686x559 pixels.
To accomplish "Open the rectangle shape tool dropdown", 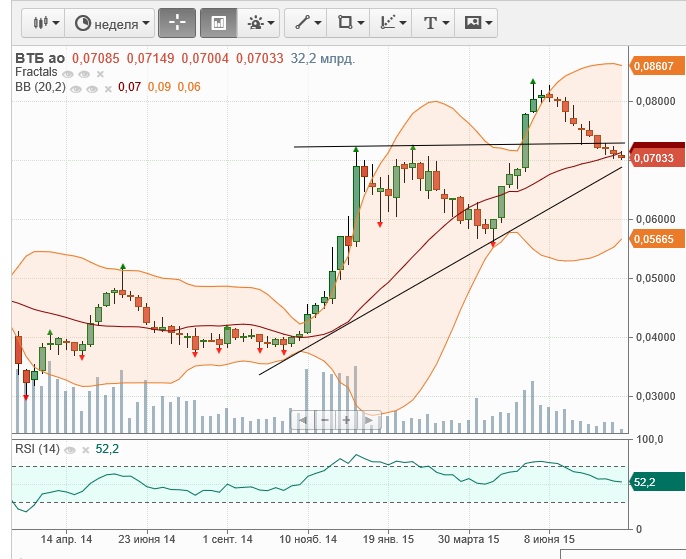I will tap(349, 23).
